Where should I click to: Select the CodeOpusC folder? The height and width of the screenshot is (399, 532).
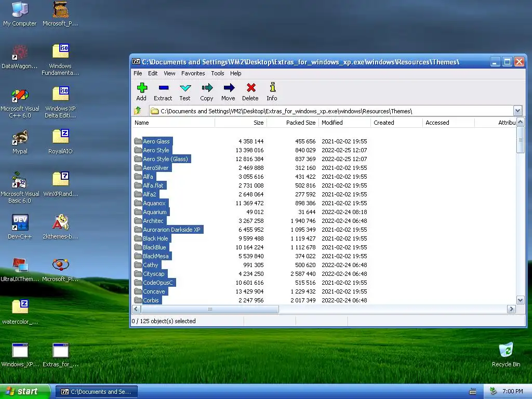click(155, 282)
